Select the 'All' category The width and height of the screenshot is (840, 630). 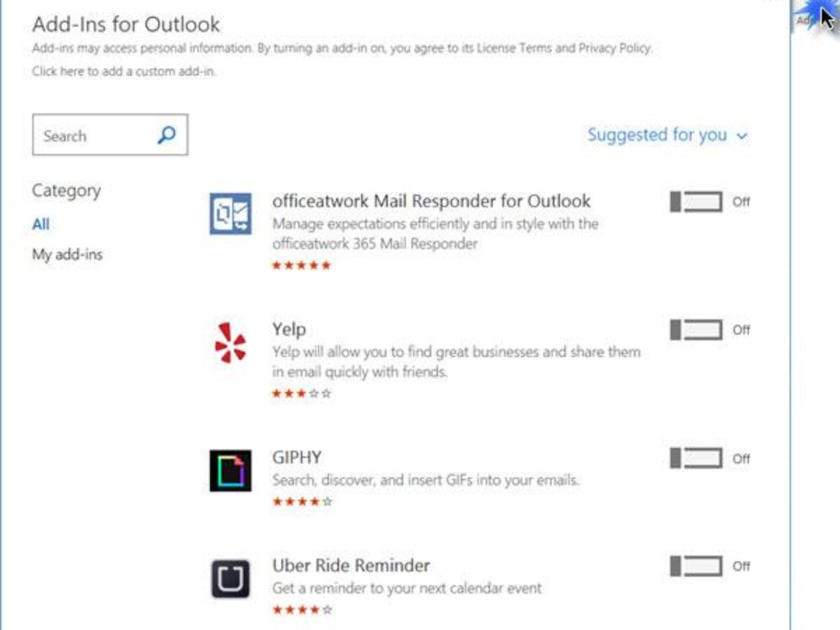click(x=41, y=224)
